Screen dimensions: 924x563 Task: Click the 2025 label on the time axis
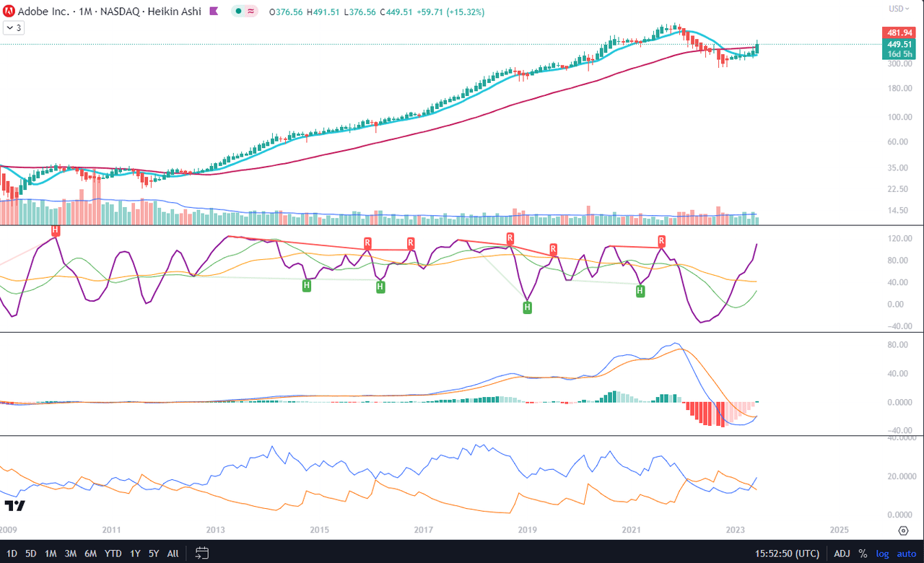(840, 530)
